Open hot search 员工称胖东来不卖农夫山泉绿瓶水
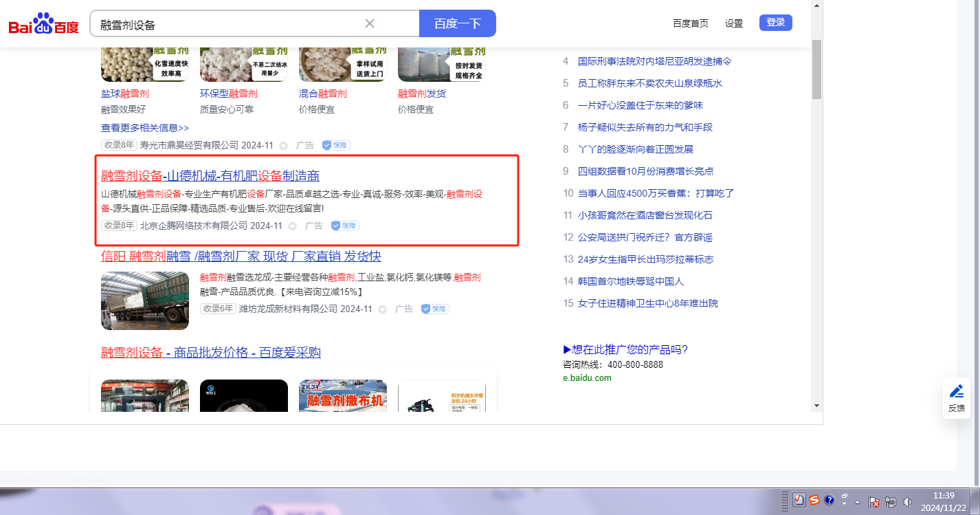The height and width of the screenshot is (515, 980). pos(650,83)
